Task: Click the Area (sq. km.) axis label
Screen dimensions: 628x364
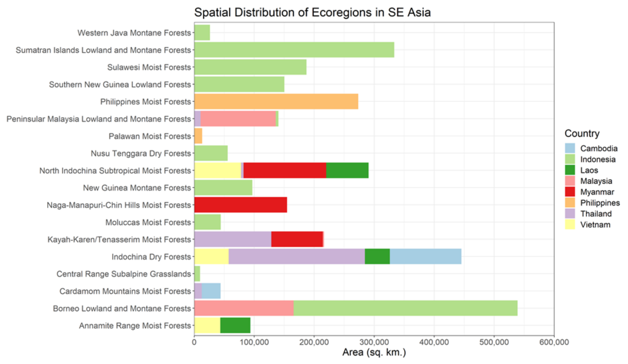Action: 374,352
